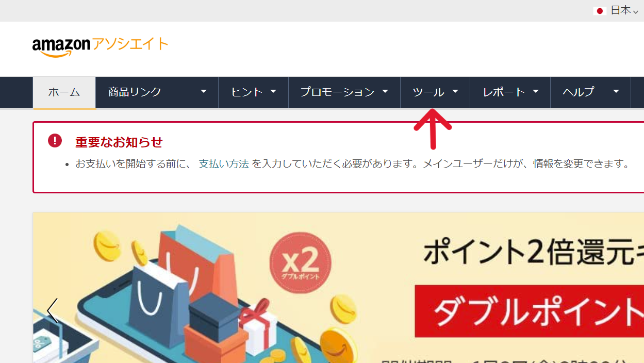
Task: Expand the ヒント dropdown arrow
Action: pyautogui.click(x=273, y=92)
